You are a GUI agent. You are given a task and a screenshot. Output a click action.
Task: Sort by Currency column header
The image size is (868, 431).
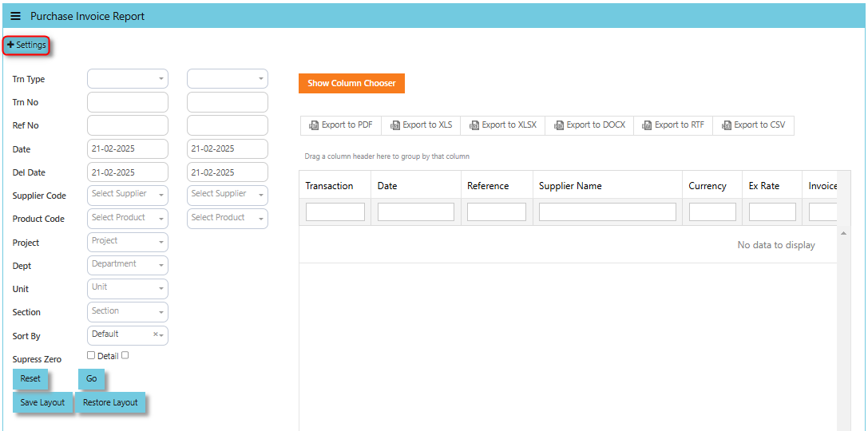point(712,186)
